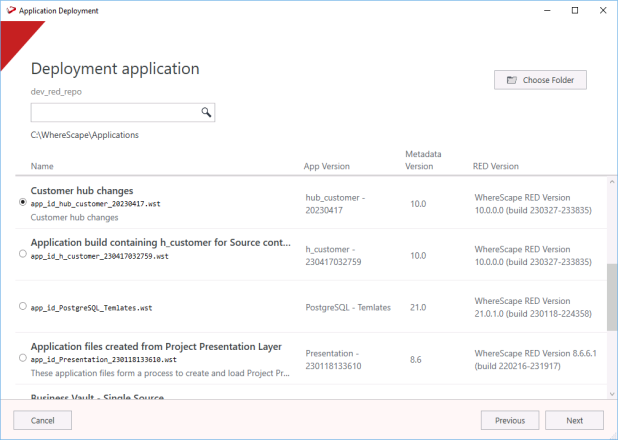Focus the application search text field
The width and height of the screenshot is (618, 440).
click(x=115, y=113)
